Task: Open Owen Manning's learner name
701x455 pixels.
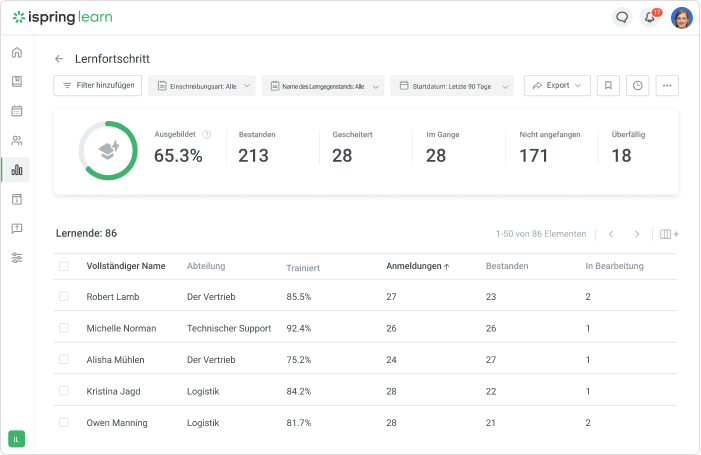Action: click(x=117, y=423)
